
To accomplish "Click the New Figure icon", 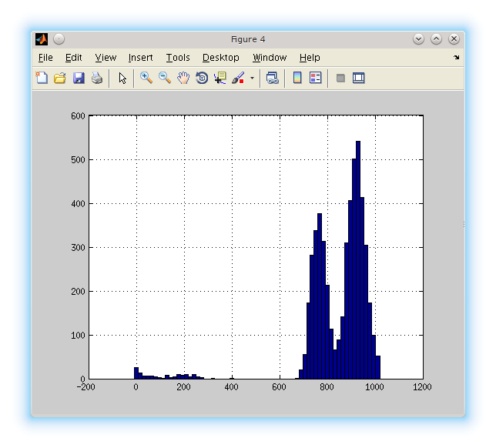I will (x=42, y=78).
